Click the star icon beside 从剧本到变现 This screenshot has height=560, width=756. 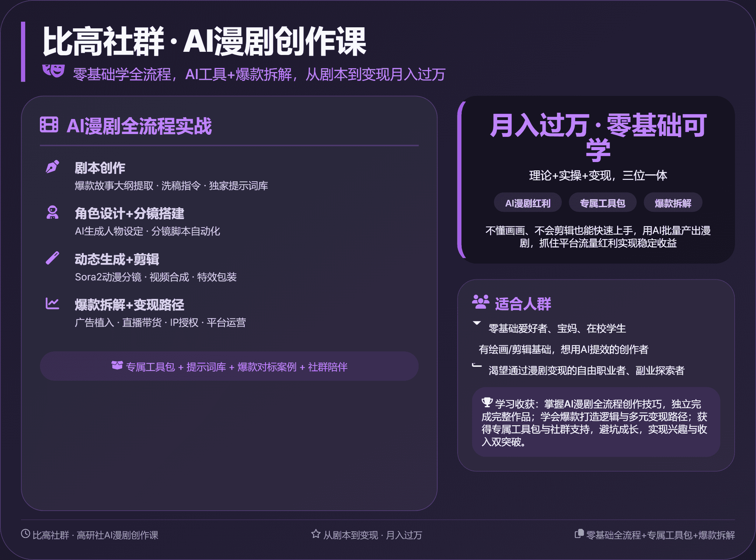point(316,534)
